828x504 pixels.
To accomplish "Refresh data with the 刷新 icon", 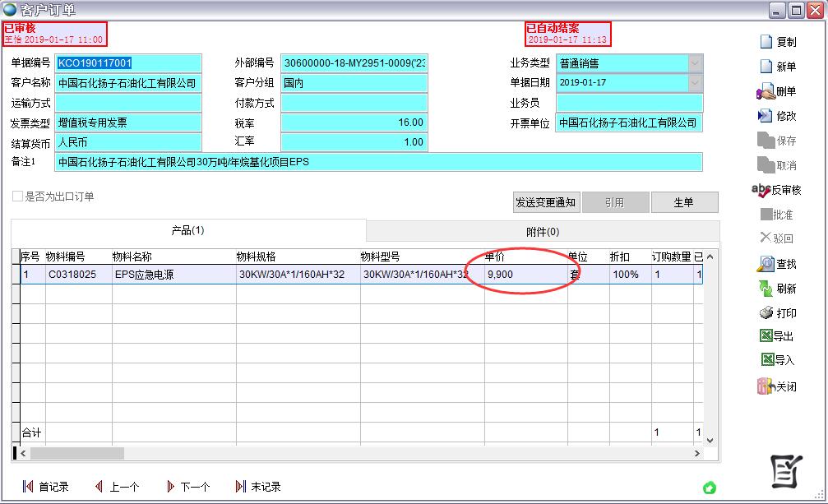I will pyautogui.click(x=778, y=288).
